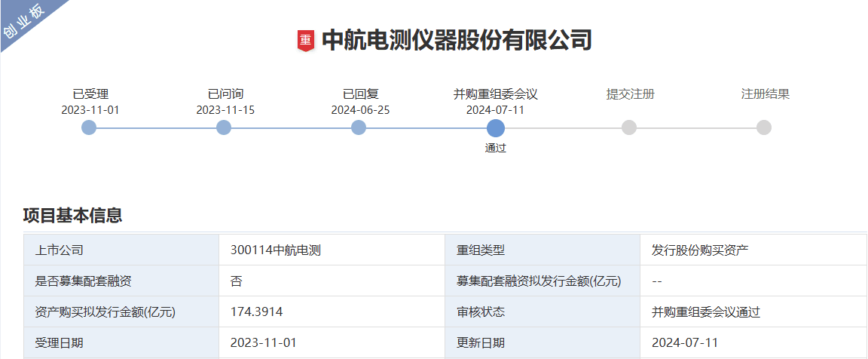868x359 pixels.
Task: Click the -- value for 募集配套融资拟发行金额
Action: 657,281
